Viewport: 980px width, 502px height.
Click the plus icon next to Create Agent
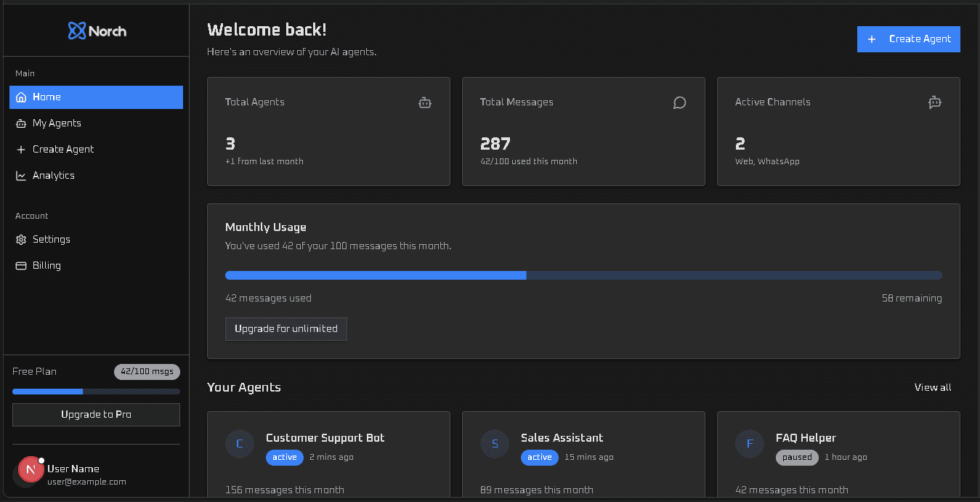22,149
